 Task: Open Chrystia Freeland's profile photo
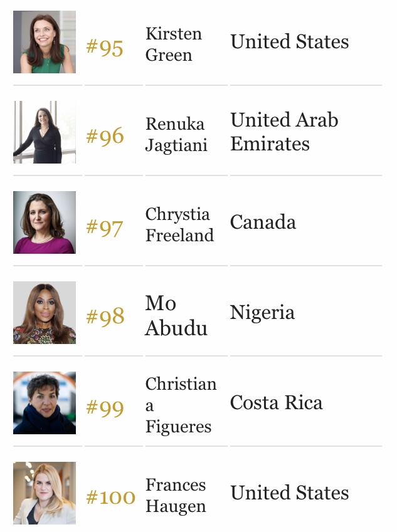45,222
